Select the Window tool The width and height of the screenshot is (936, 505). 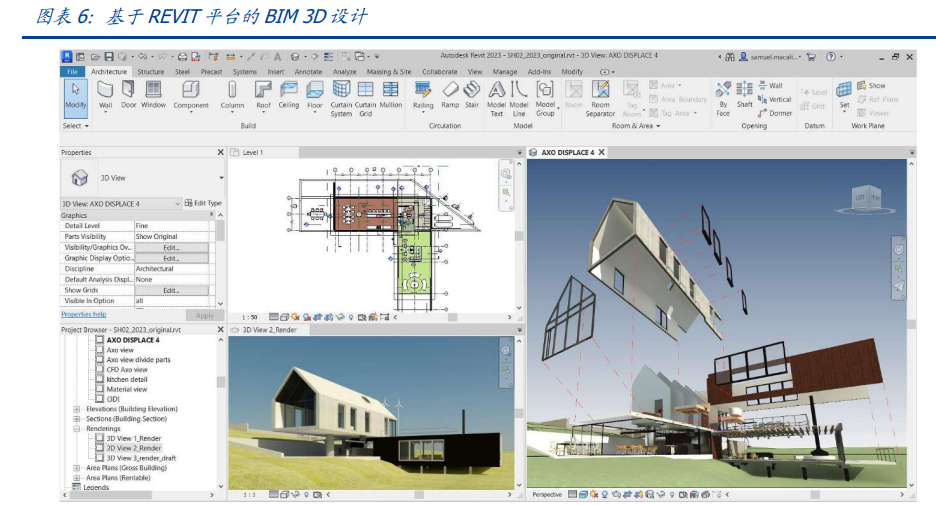[153, 96]
